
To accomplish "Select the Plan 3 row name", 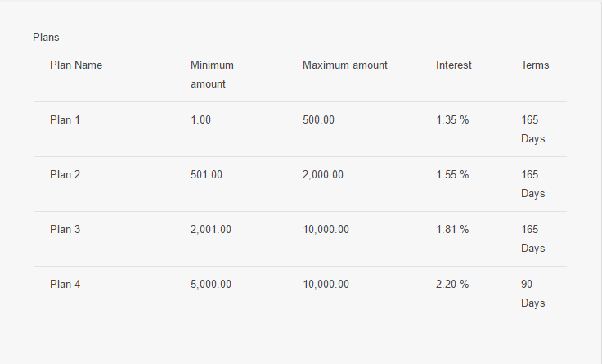I will click(x=65, y=230).
